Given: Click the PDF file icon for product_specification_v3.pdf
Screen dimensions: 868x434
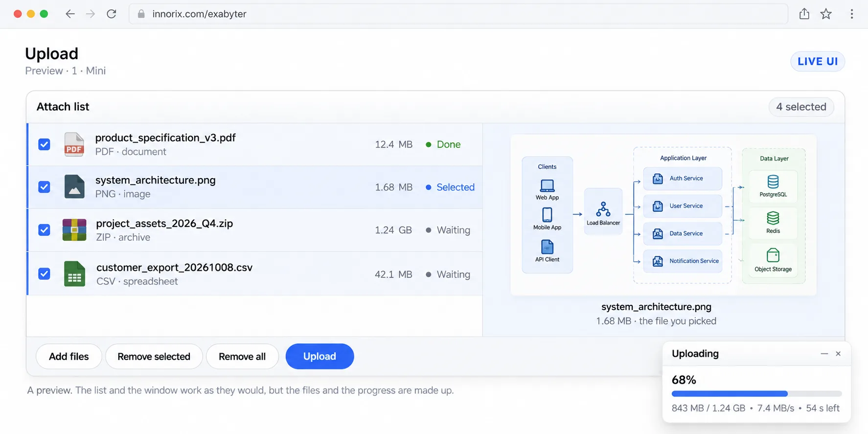Looking at the screenshot, I should (74, 144).
